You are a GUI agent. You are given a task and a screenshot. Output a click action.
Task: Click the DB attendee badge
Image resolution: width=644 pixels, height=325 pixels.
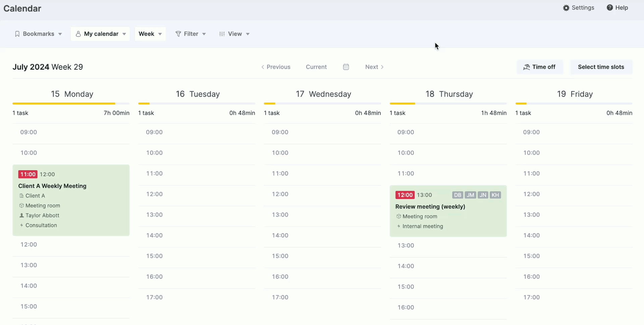(x=457, y=195)
